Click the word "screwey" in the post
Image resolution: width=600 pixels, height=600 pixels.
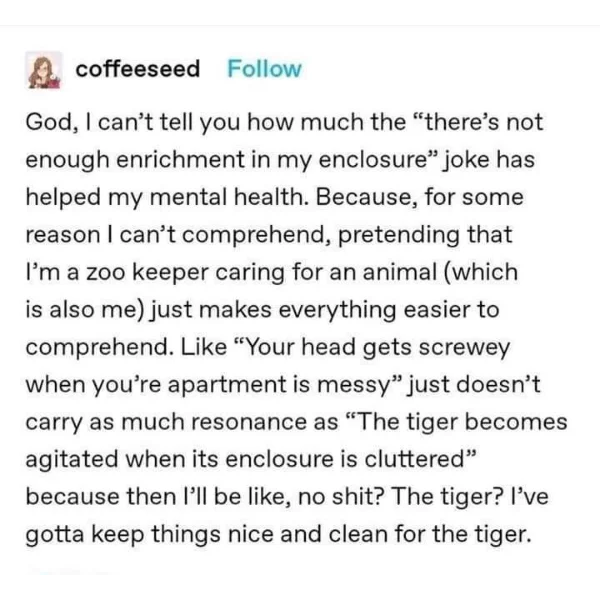pyautogui.click(x=464, y=347)
